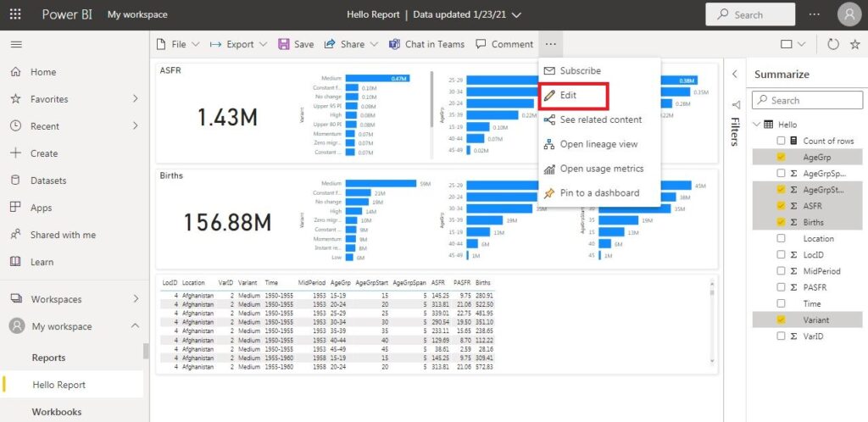Collapse the navigation hamburger menu
Viewport: 868px width, 422px height.
click(x=16, y=44)
